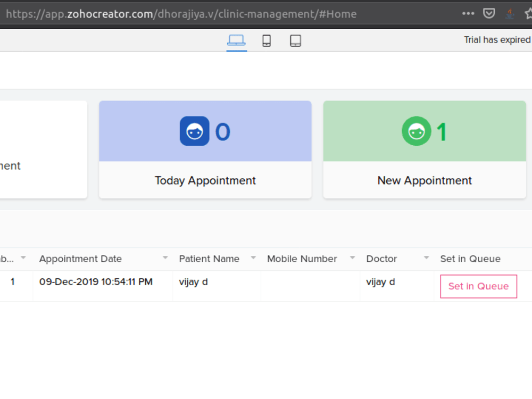Open Patient Name column dropdown
Viewport: 532px width, 399px height.
pyautogui.click(x=253, y=258)
